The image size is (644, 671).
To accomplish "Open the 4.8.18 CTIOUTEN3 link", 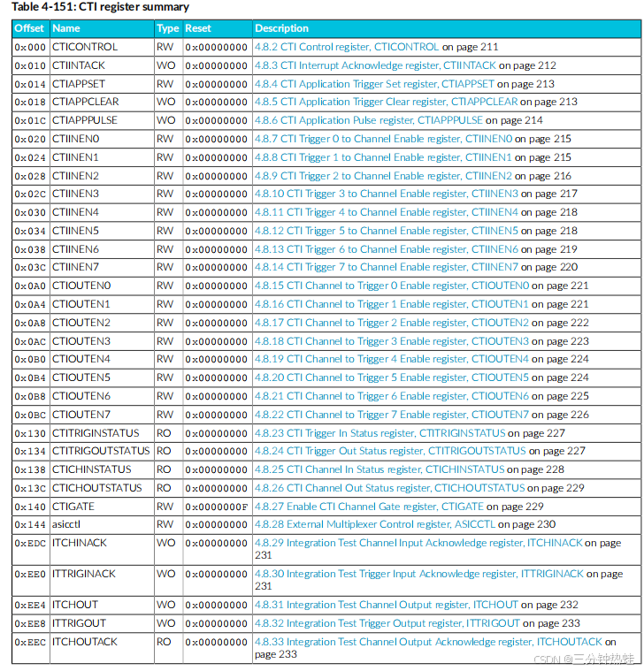I will [392, 341].
